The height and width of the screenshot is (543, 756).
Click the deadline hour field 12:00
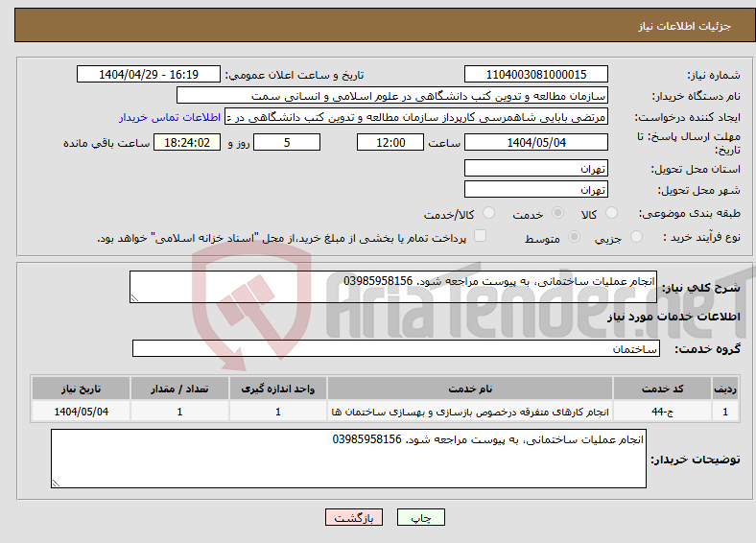pos(390,142)
